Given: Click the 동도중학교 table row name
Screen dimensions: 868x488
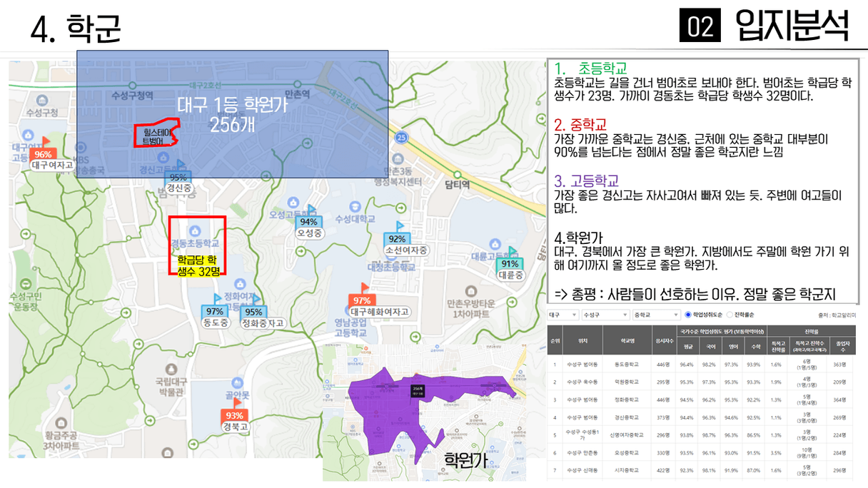Looking at the screenshot, I should 627,365.
